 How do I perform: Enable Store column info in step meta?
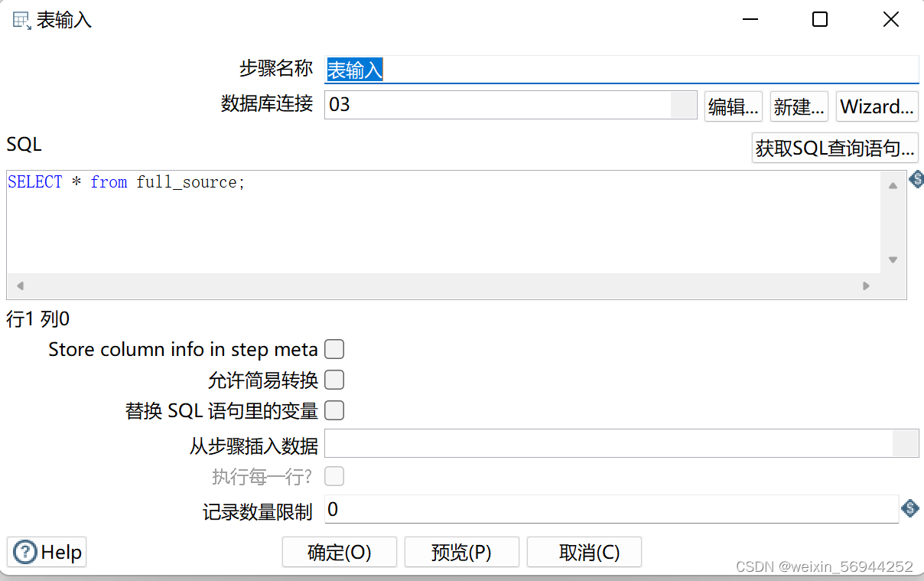point(334,349)
